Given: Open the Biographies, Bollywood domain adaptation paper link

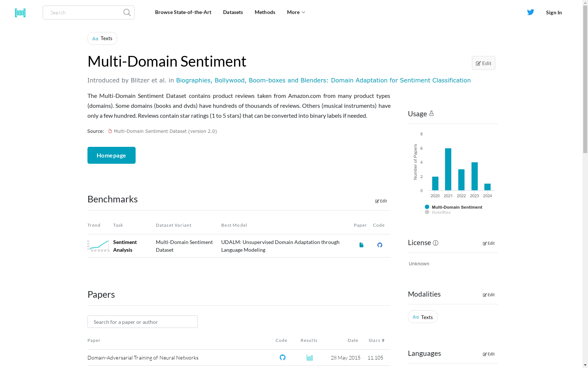Looking at the screenshot, I should pos(323,80).
